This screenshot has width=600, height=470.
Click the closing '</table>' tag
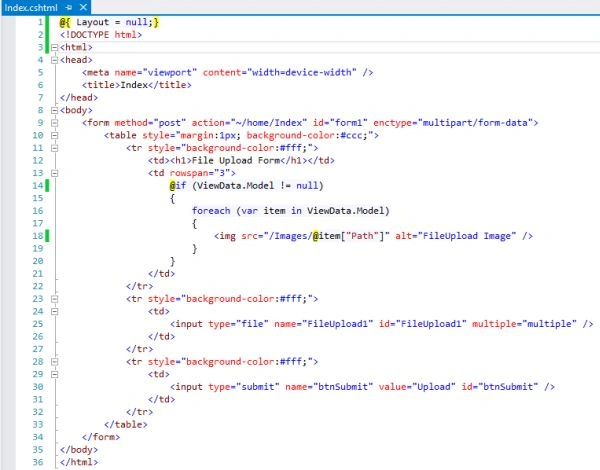point(126,424)
